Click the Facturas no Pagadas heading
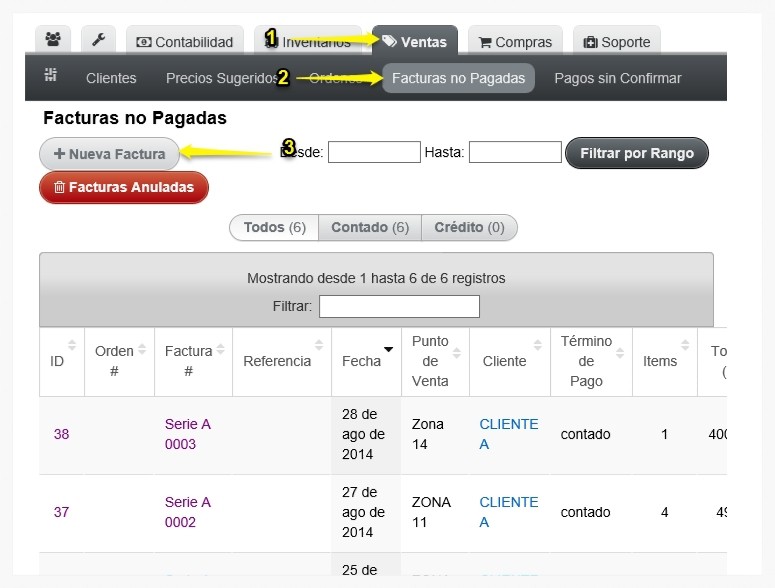This screenshot has height=588, width=775. pyautogui.click(x=135, y=118)
